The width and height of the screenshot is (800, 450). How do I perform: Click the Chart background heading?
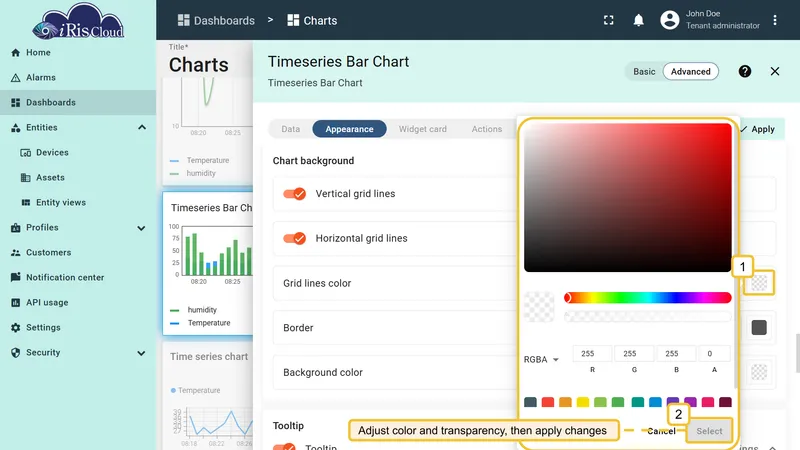click(313, 161)
